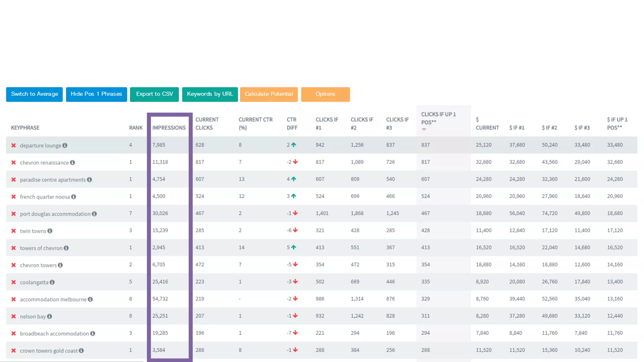The width and height of the screenshot is (644, 362).
Task: Click Calculate Potential button
Action: point(269,94)
